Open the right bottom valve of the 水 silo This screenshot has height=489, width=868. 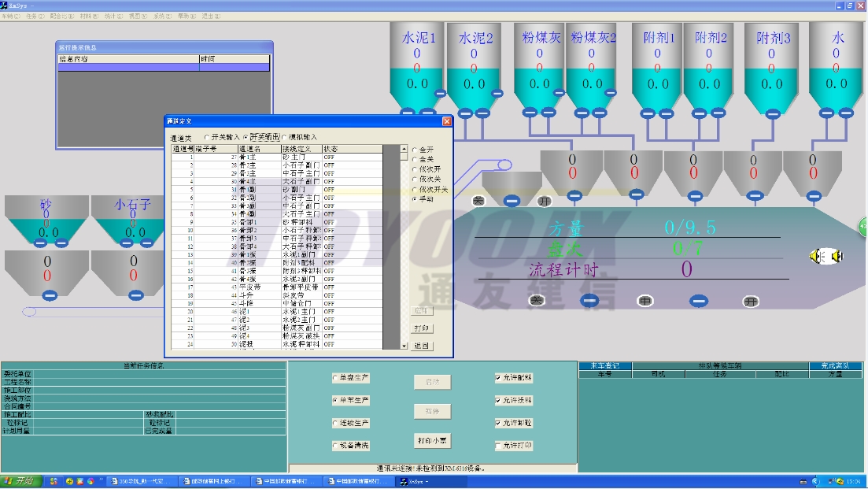pyautogui.click(x=846, y=113)
